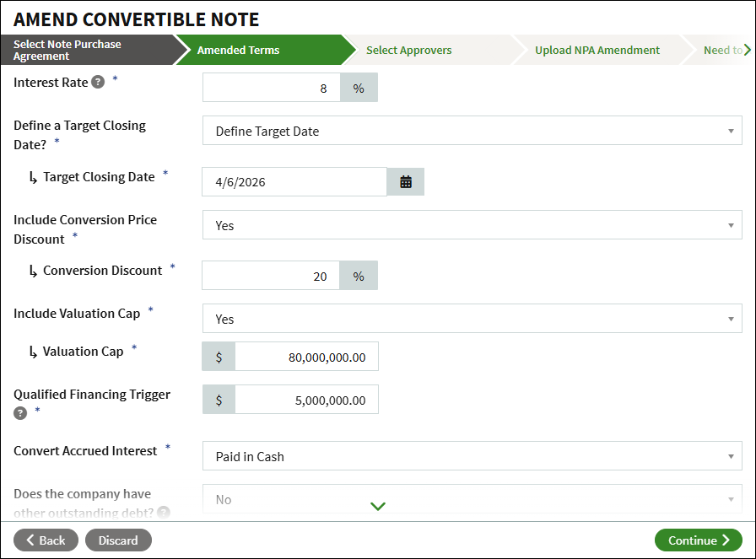This screenshot has height=559, width=756.
Task: Open the Target Closing Date calendar picker
Action: [406, 181]
